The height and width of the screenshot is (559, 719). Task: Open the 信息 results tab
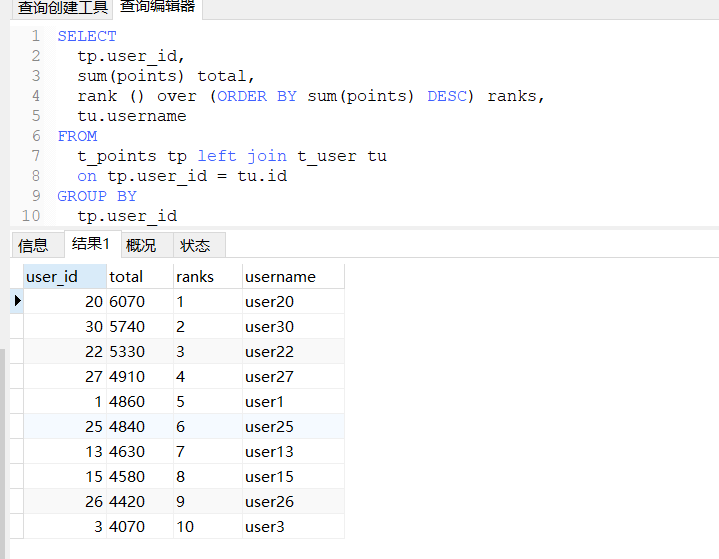tap(37, 245)
